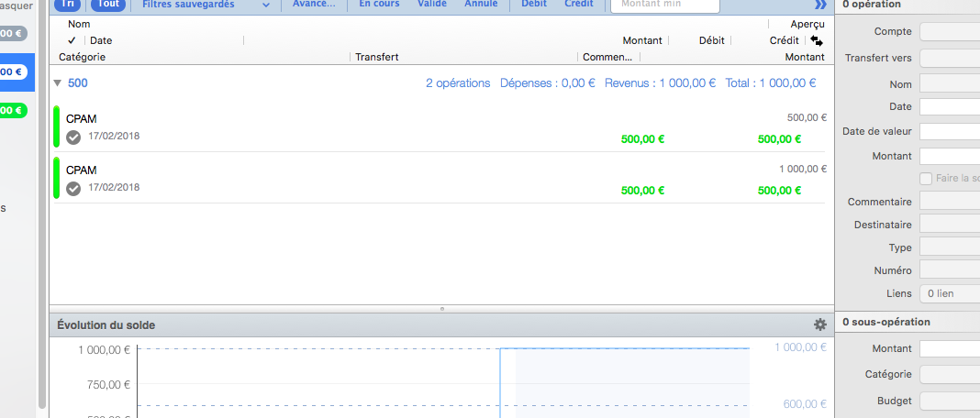980x418 pixels.
Task: Open the Type dropdown field
Action: [x=950, y=247]
